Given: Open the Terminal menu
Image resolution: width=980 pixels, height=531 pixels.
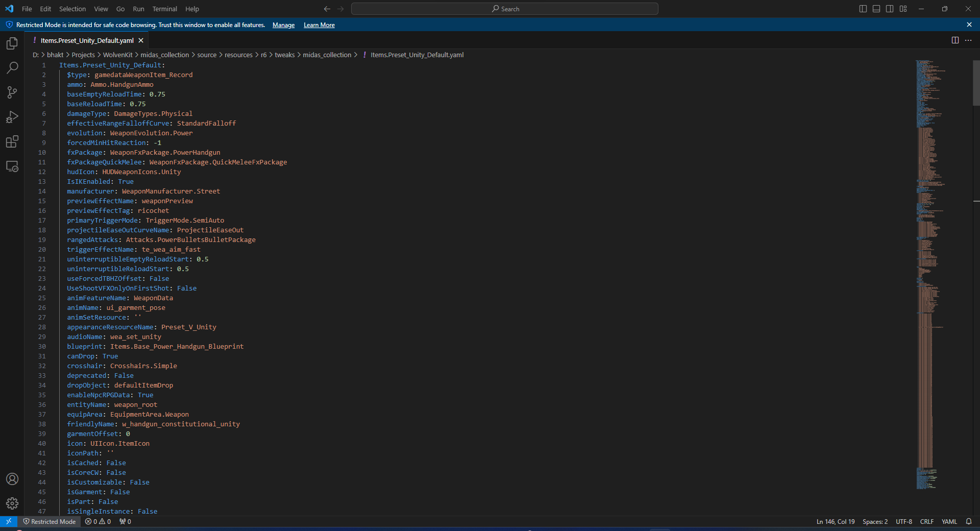Looking at the screenshot, I should 164,9.
